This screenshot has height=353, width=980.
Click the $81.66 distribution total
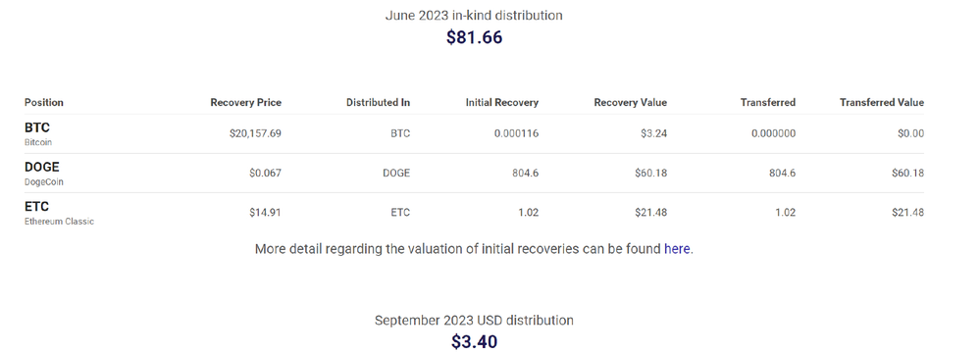click(475, 37)
